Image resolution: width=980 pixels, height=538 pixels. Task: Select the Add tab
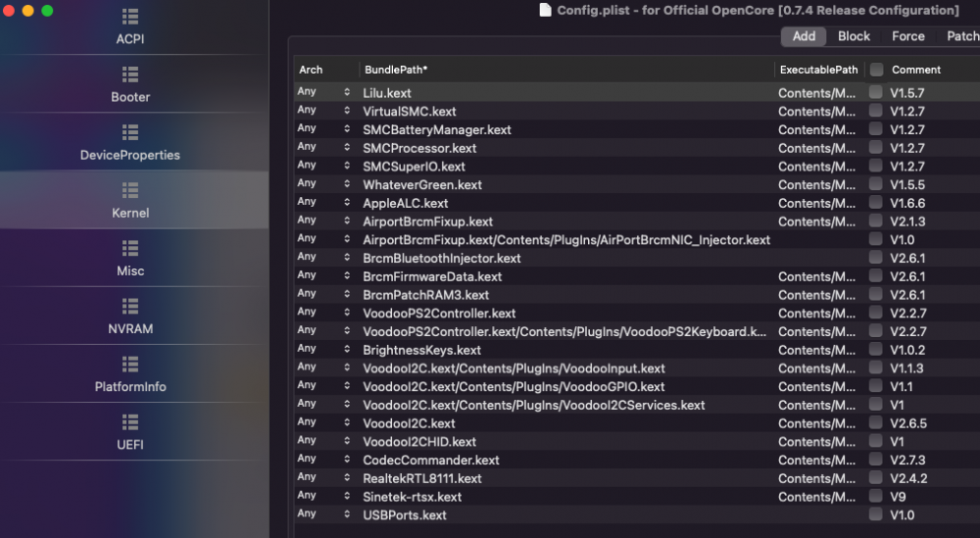(804, 36)
